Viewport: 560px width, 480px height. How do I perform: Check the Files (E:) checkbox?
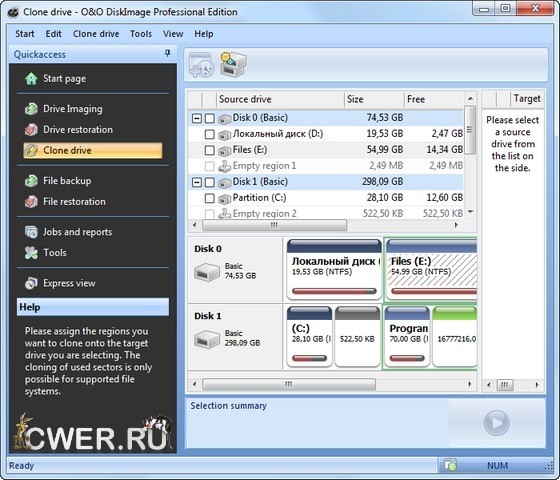[x=210, y=150]
